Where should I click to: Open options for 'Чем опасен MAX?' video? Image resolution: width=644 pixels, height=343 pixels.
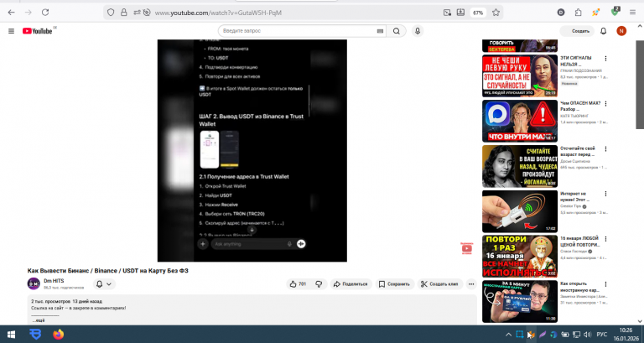pos(605,104)
